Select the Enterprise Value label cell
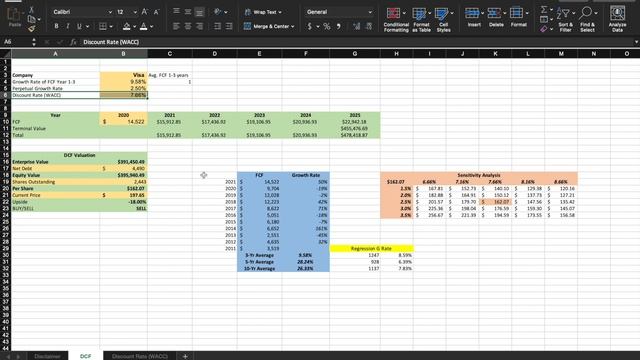This screenshot has height=360, width=640. (x=56, y=162)
